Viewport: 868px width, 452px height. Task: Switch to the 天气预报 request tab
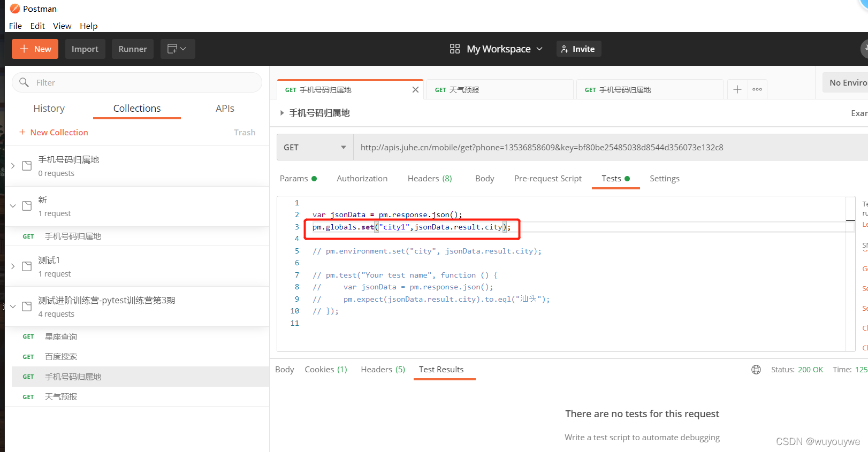coord(500,90)
